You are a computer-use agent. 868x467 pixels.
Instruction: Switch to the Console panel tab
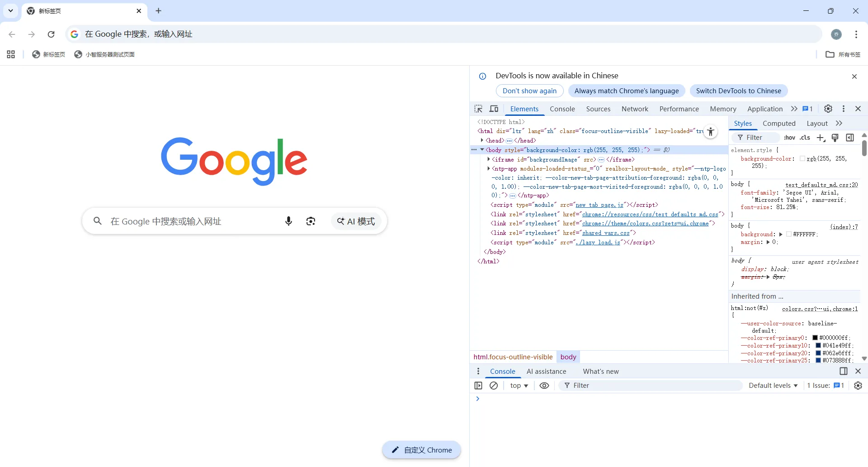[x=562, y=109]
